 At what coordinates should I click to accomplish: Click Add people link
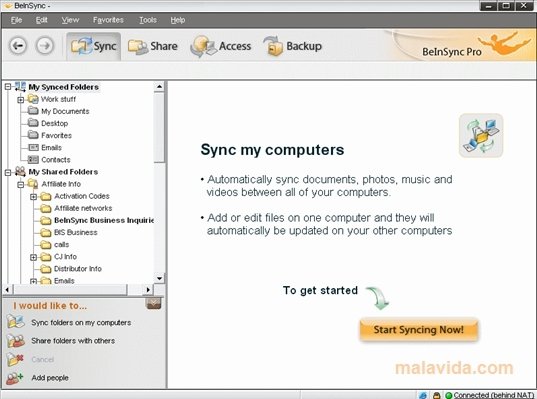pyautogui.click(x=50, y=378)
